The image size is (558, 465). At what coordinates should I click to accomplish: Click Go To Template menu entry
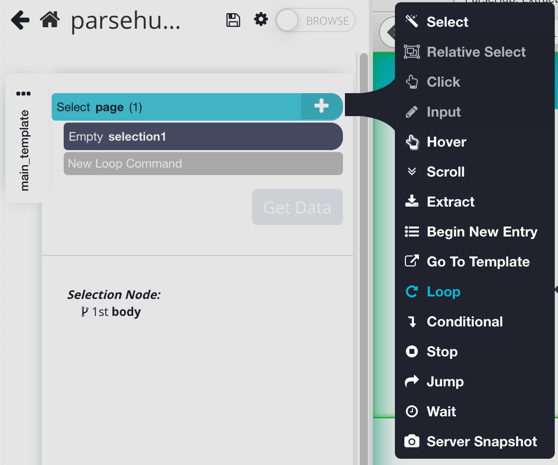pyautogui.click(x=478, y=262)
